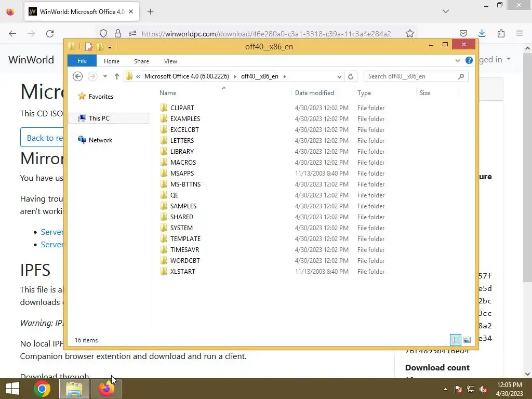Switch to Details view layout icon
Viewport: 532px width, 399px height.
pyautogui.click(x=456, y=340)
